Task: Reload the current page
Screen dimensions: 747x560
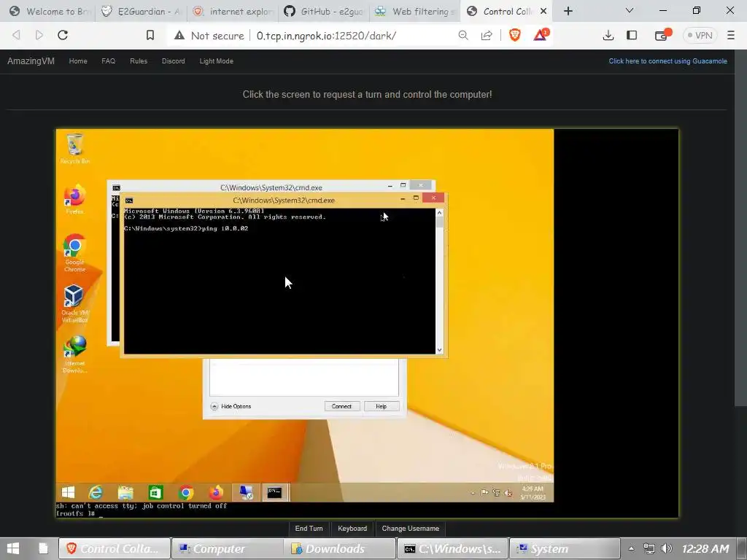Action: pyautogui.click(x=63, y=35)
